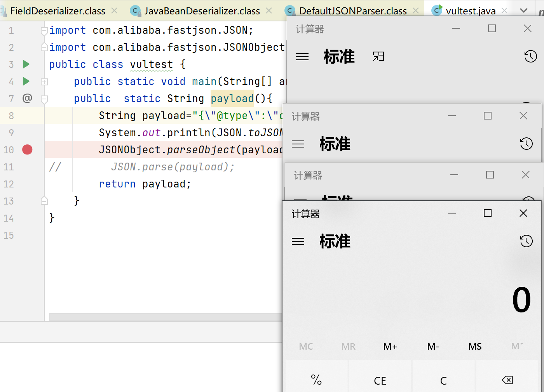
Task: Close the DefaultJSONParser.class tab
Action: (x=416, y=11)
